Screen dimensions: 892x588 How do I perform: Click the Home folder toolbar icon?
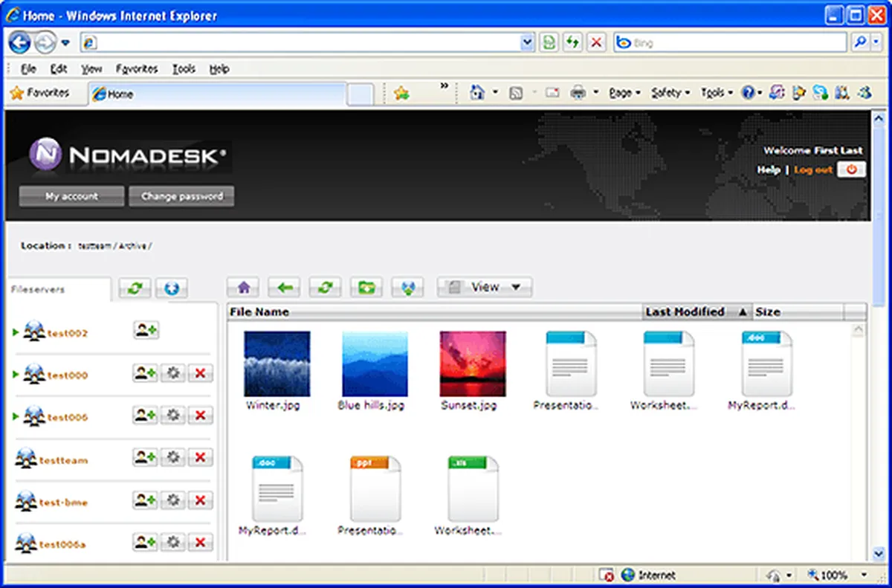242,287
